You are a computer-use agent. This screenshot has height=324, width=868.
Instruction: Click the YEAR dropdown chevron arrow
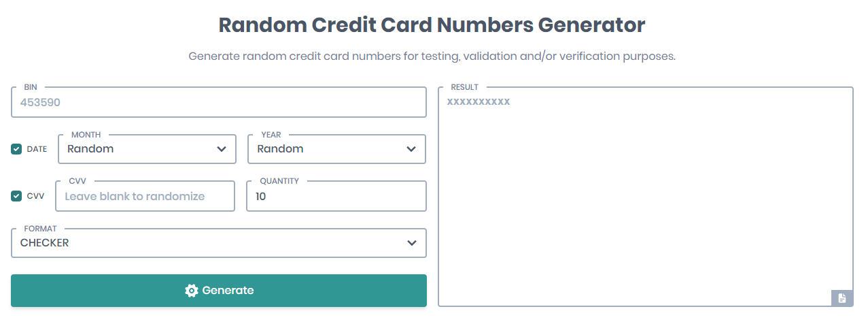pyautogui.click(x=411, y=149)
